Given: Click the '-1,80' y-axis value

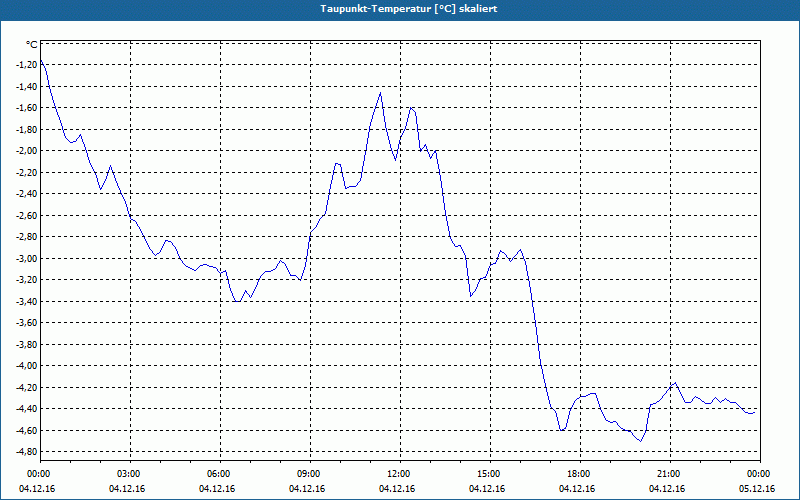Looking at the screenshot, I should point(28,129).
